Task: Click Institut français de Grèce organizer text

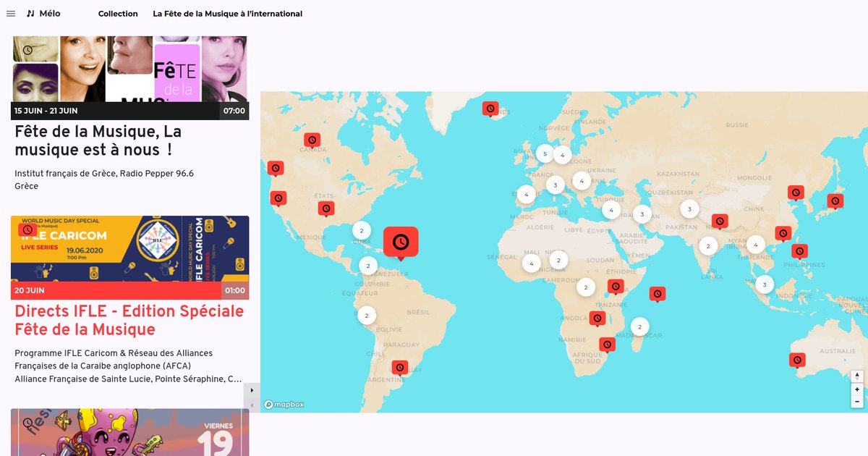Action: click(104, 174)
